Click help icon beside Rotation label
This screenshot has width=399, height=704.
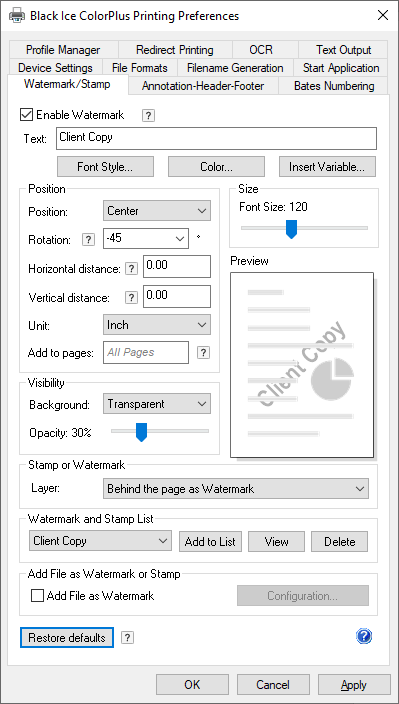(88, 240)
